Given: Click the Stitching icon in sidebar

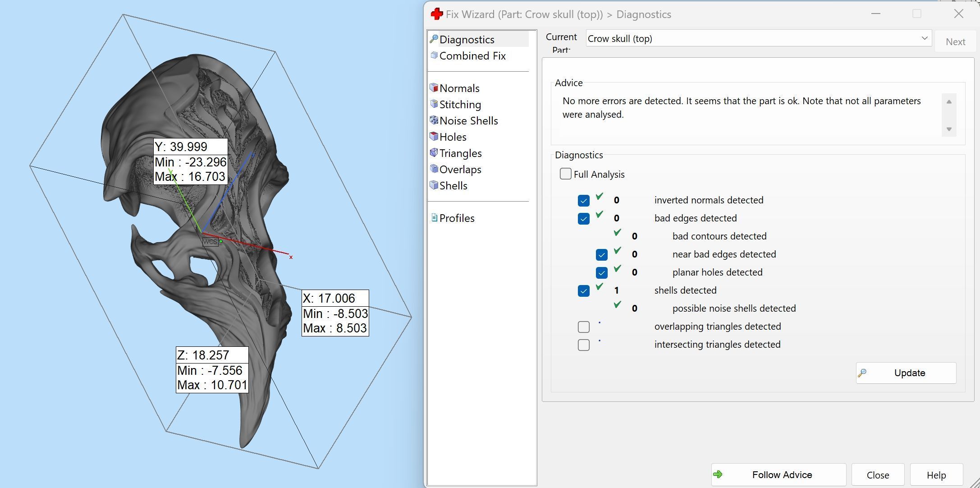Looking at the screenshot, I should tap(434, 104).
